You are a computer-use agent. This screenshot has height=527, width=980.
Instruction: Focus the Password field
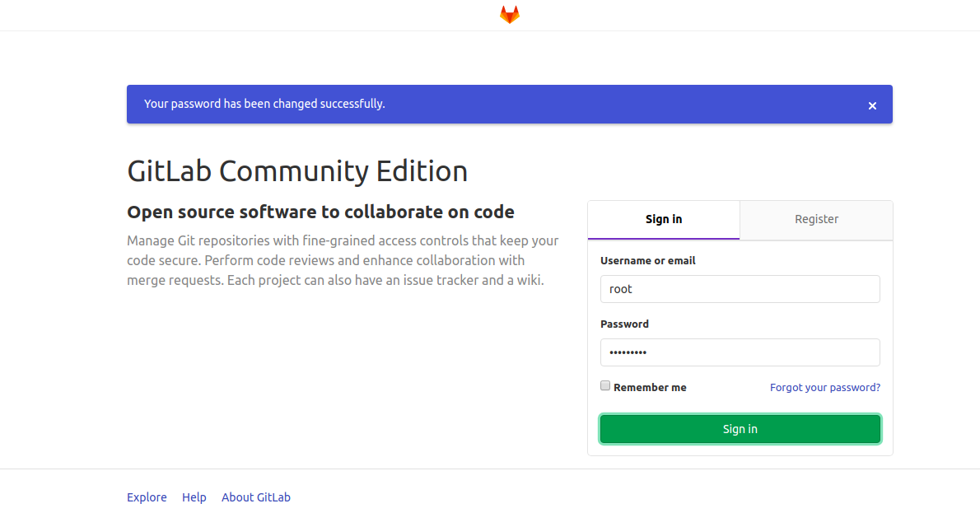pos(740,352)
